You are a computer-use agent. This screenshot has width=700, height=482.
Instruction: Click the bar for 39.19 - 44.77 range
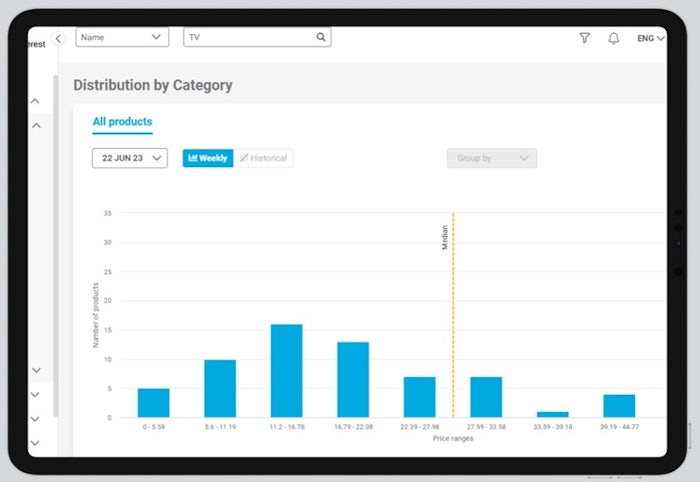tap(619, 405)
